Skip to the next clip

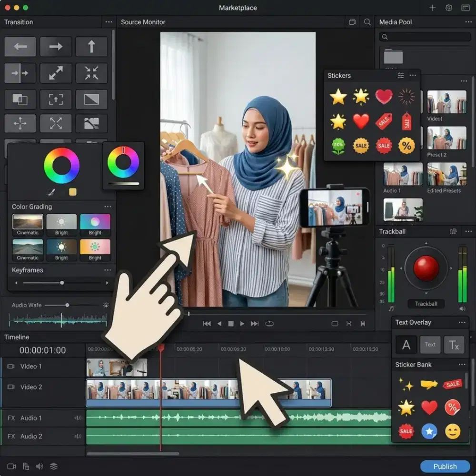[x=255, y=324]
